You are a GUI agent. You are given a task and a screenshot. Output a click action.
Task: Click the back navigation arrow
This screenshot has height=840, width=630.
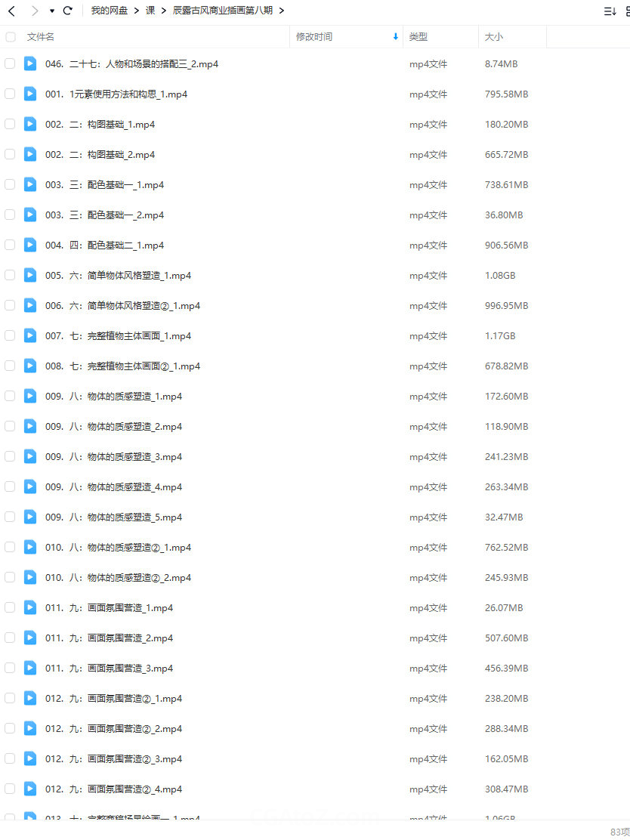(x=12, y=11)
